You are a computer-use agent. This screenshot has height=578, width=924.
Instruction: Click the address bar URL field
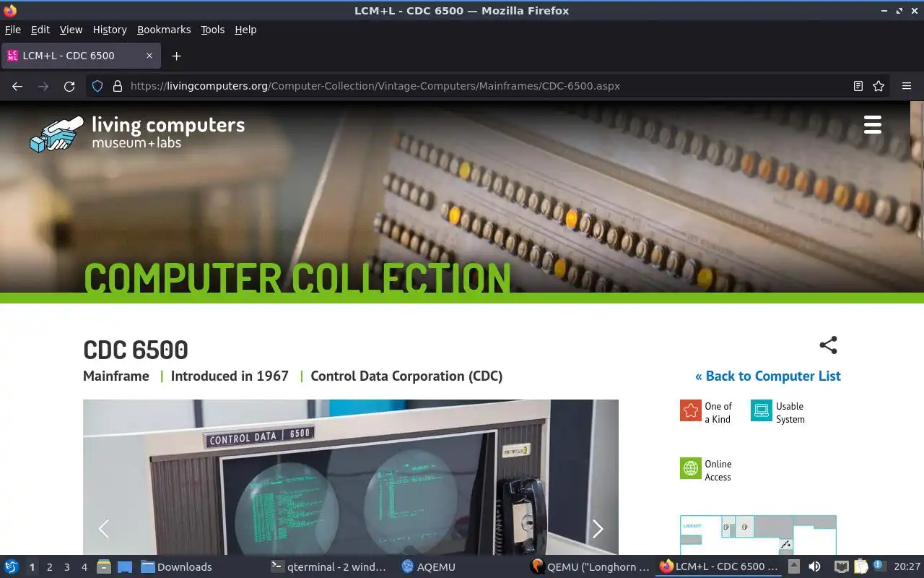(x=487, y=86)
